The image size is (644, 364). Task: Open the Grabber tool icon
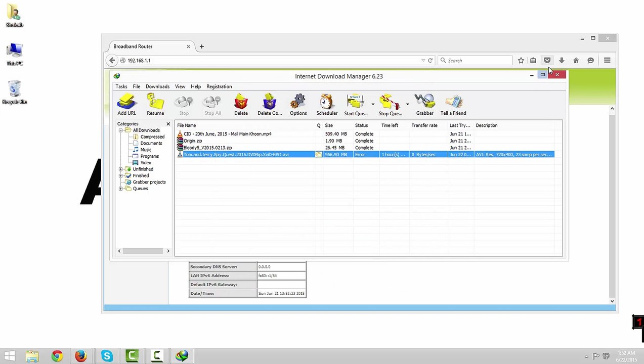pos(424,105)
